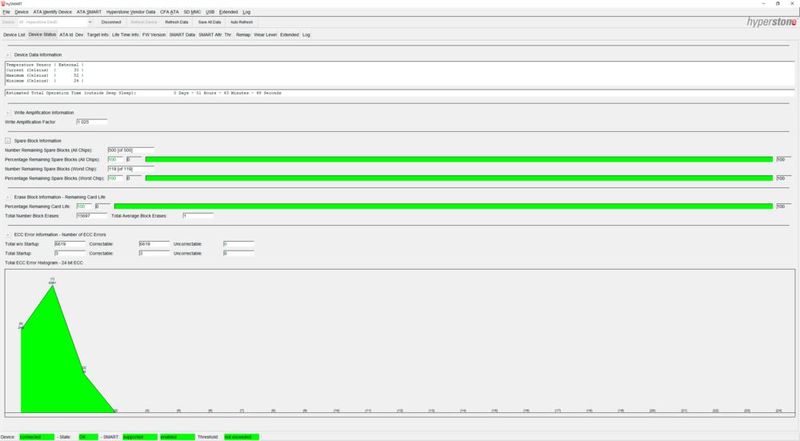Switch to the Extended tab
This screenshot has width=800, height=441.
pos(289,35)
